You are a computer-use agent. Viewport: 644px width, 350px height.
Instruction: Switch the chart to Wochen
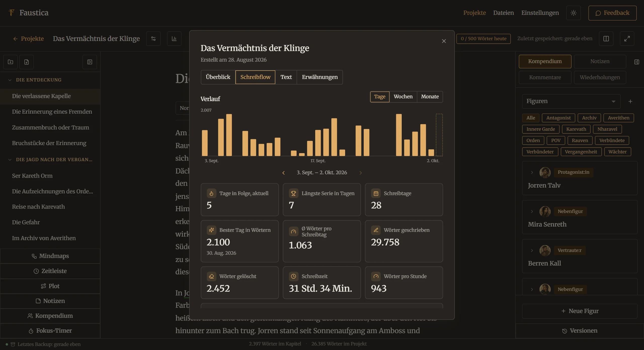(x=403, y=97)
